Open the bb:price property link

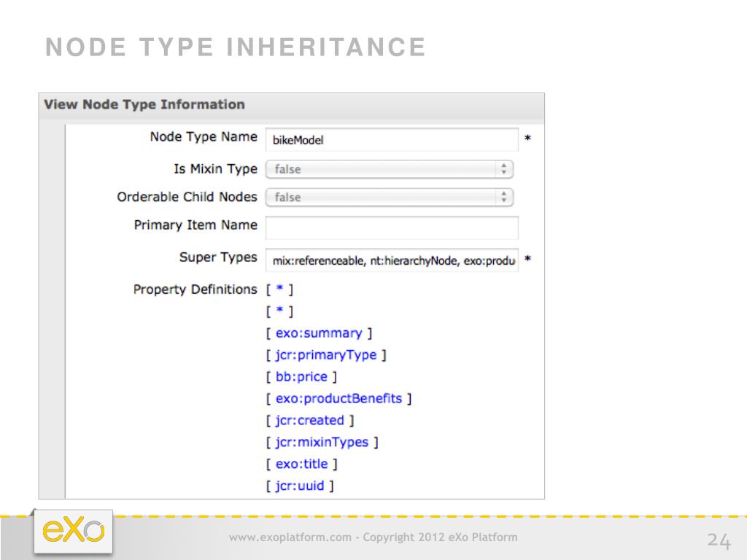301,377
